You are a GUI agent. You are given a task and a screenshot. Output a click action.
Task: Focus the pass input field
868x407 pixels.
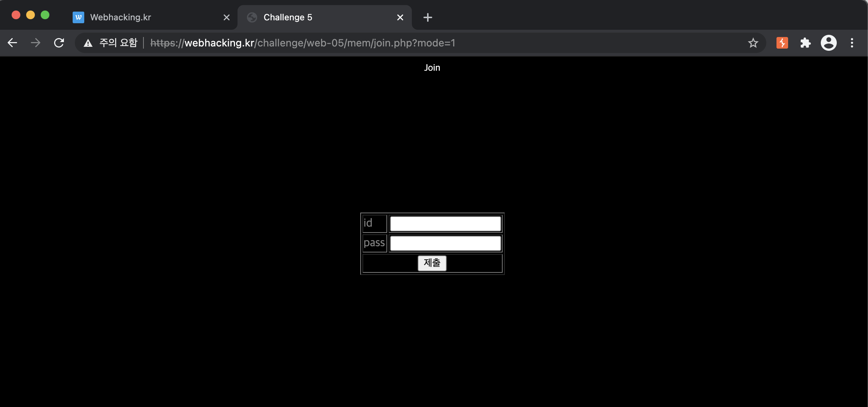[x=445, y=243]
